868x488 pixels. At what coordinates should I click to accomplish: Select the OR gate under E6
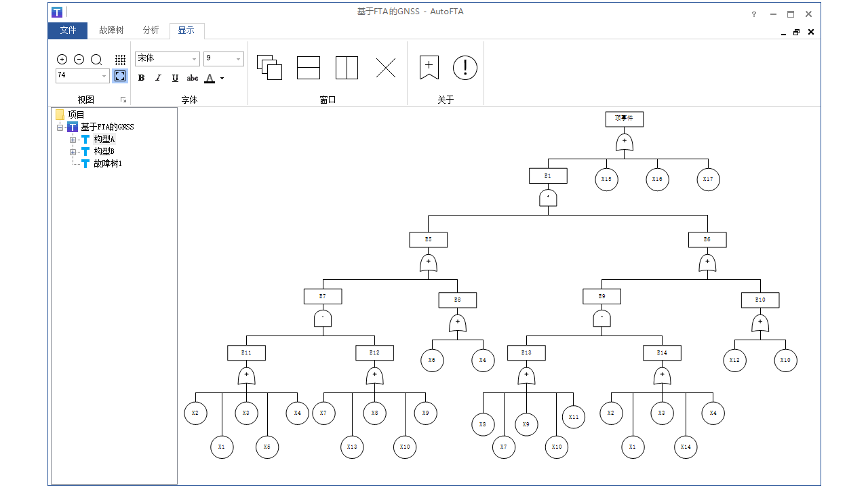click(707, 263)
